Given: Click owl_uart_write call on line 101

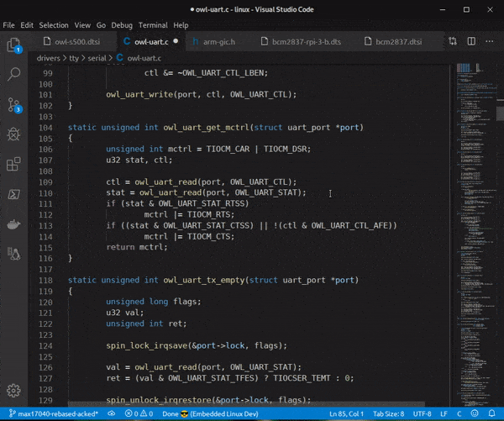Looking at the screenshot, I should click(139, 95).
